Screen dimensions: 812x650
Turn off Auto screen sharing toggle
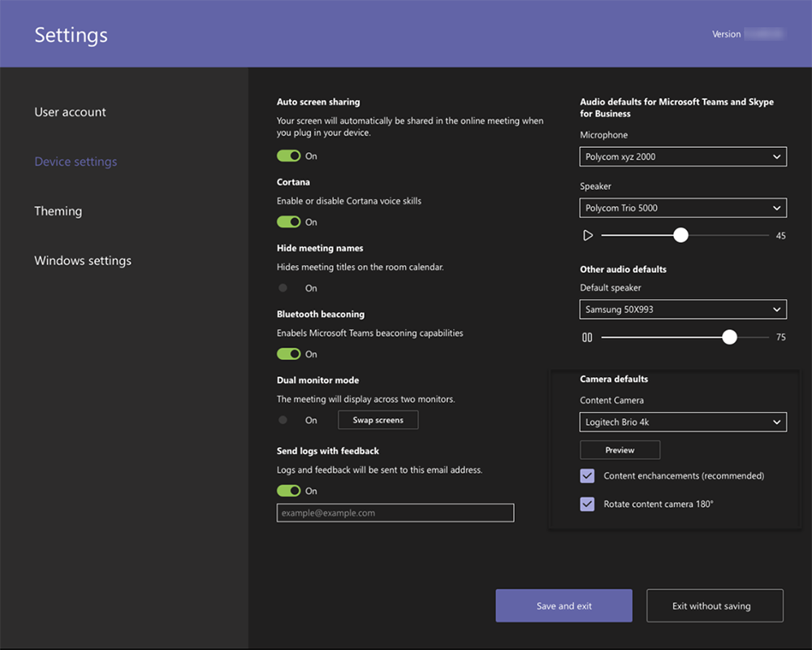(288, 156)
